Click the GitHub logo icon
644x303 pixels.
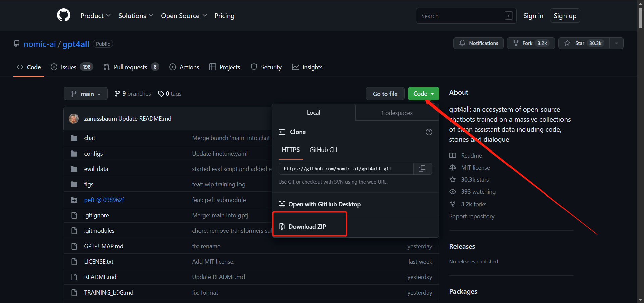pos(64,15)
